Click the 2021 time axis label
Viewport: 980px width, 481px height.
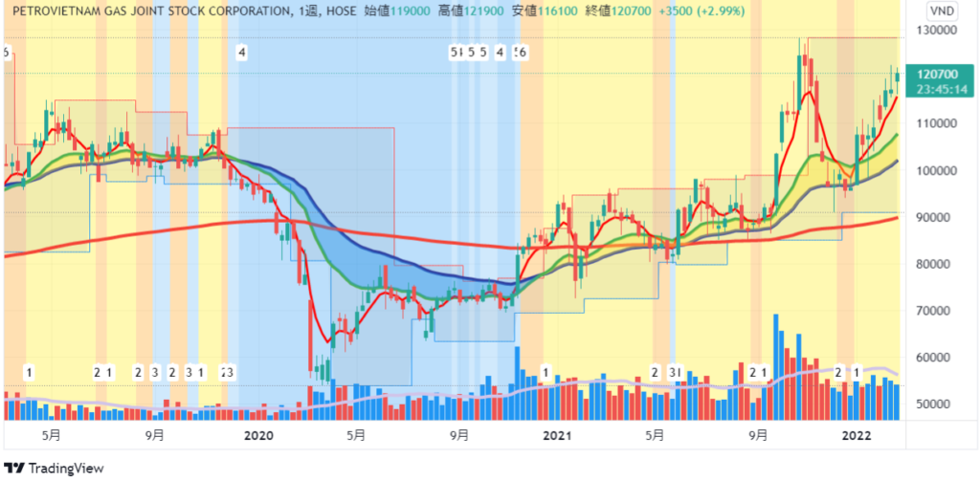click(556, 435)
